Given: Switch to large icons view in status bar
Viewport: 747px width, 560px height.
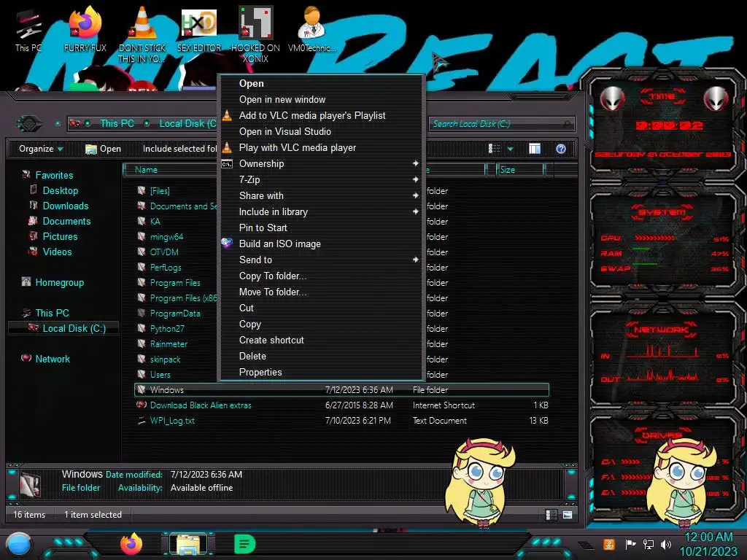Looking at the screenshot, I should pos(568,514).
